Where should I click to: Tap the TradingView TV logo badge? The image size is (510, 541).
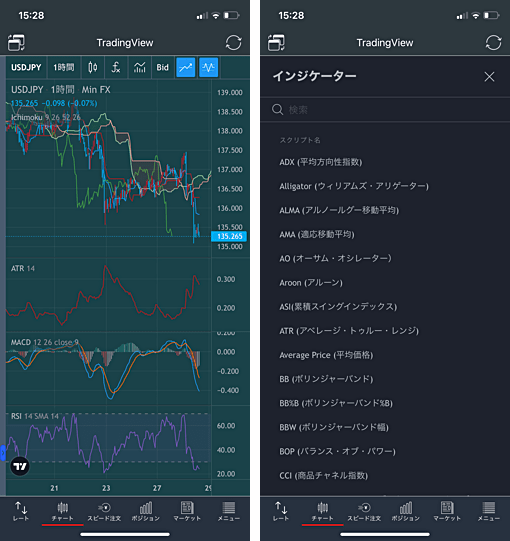click(x=20, y=466)
